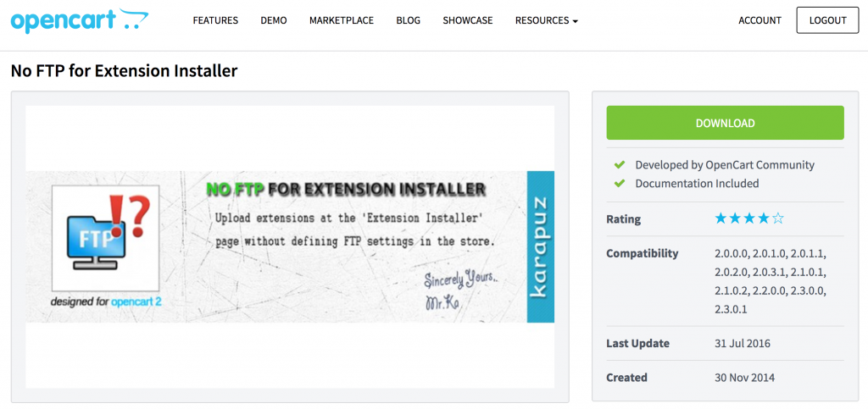Click the extension banner image
Viewport: 868px width, 409px height.
tap(290, 246)
